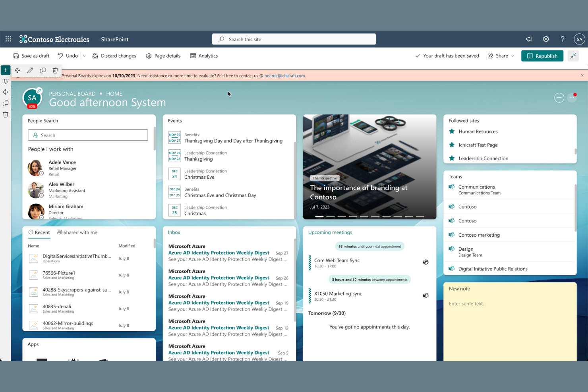Select the last news carousel indicator
This screenshot has height=392, width=588.
point(420,216)
